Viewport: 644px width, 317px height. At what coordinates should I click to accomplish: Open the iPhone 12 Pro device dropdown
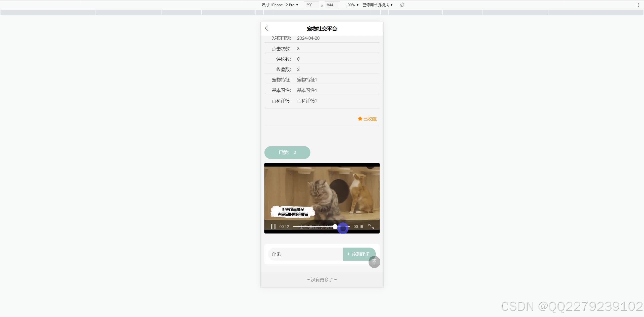pos(280,5)
